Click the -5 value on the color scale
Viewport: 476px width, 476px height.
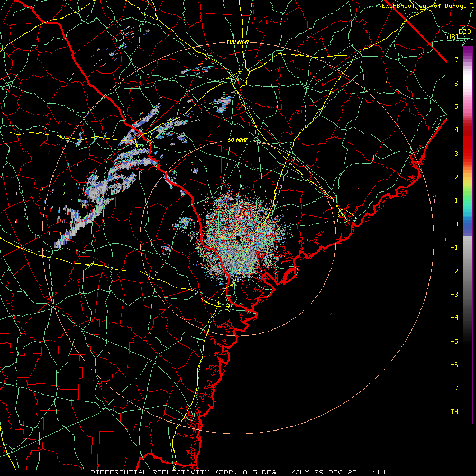[x=454, y=342]
